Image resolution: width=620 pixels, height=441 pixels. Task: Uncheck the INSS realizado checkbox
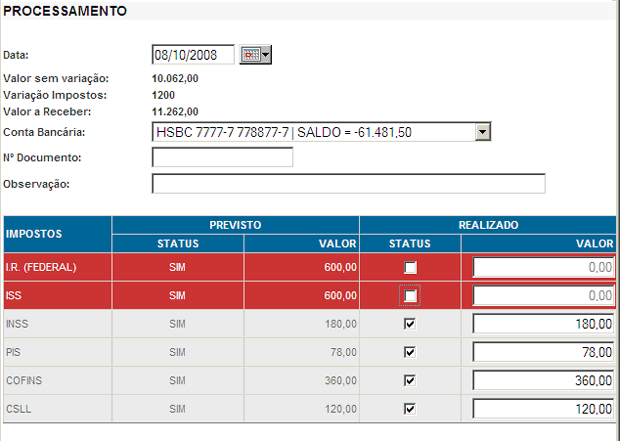(410, 324)
